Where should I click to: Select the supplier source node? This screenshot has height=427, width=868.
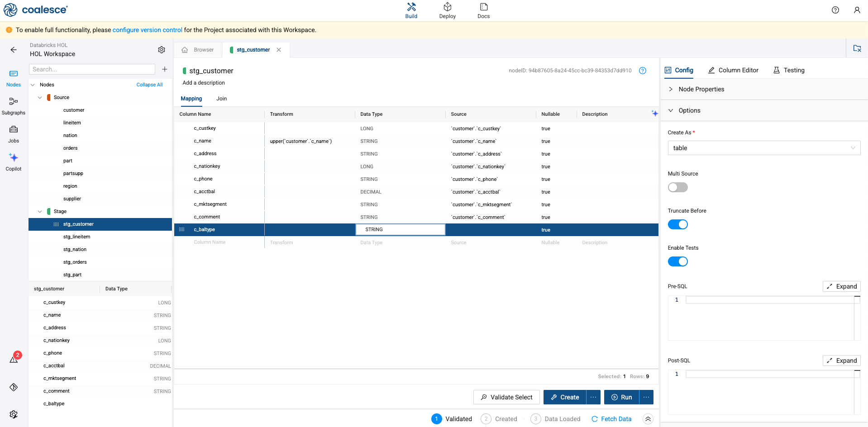coord(72,199)
